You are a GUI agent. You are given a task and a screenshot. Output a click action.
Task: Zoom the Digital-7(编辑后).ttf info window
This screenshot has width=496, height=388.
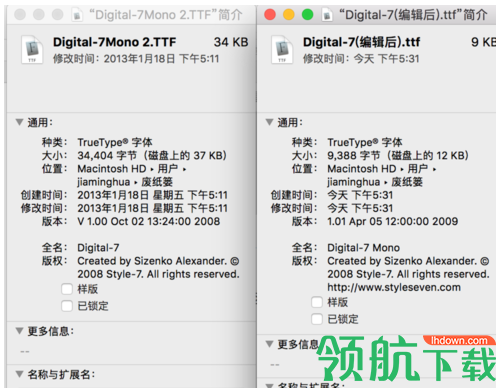coord(307,15)
